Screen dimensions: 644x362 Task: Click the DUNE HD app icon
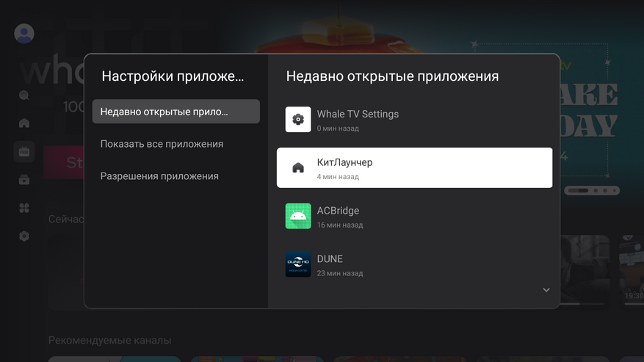click(298, 264)
